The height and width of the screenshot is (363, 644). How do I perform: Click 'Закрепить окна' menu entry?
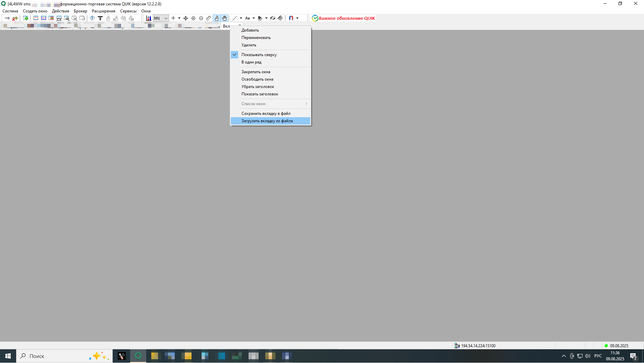256,72
